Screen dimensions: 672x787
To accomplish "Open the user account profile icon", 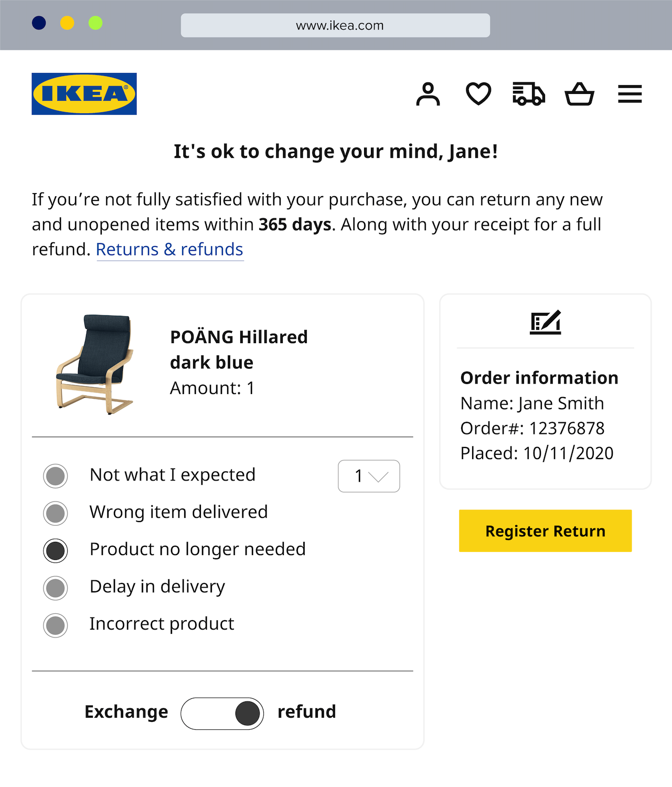I will (x=428, y=94).
